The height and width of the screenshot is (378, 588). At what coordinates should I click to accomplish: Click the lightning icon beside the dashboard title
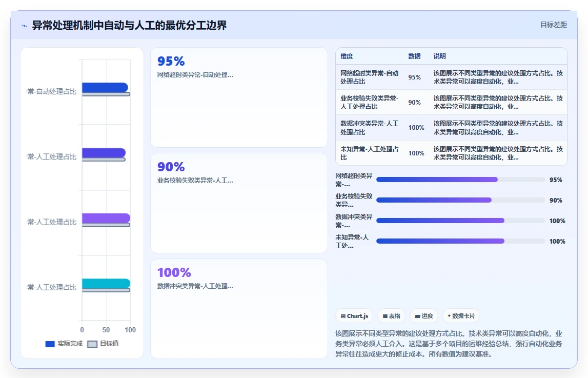25,26
